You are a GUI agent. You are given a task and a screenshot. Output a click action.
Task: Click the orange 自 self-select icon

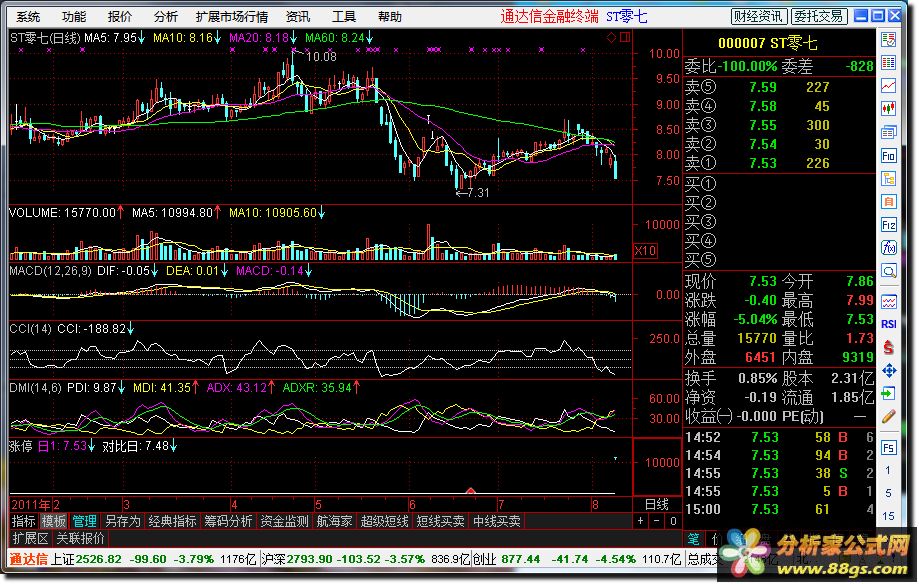889,202
